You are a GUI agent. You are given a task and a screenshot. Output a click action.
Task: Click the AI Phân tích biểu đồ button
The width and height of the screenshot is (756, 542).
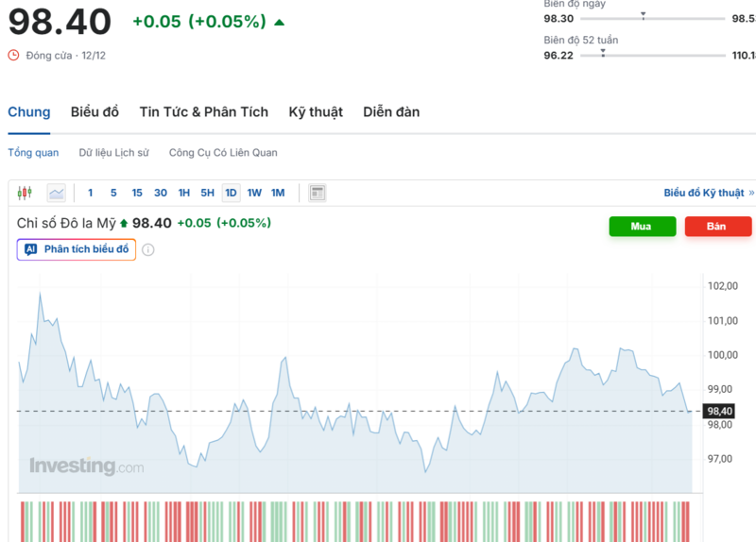pos(77,249)
